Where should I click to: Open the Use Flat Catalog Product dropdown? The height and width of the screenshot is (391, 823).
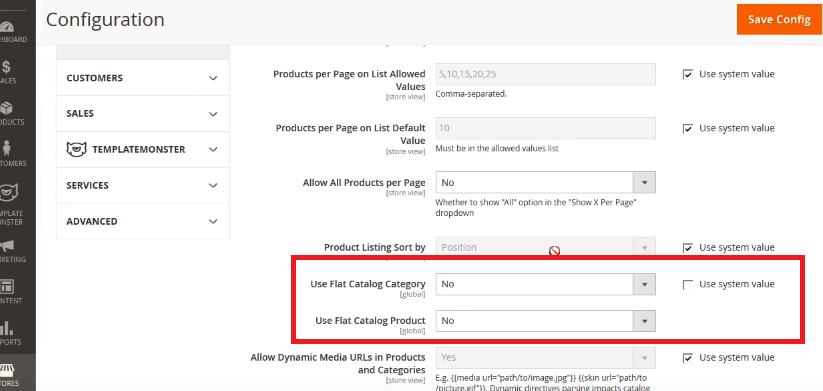pyautogui.click(x=545, y=321)
